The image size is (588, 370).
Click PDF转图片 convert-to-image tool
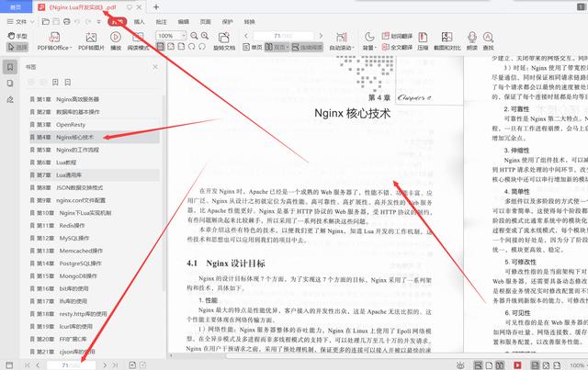coord(91,41)
